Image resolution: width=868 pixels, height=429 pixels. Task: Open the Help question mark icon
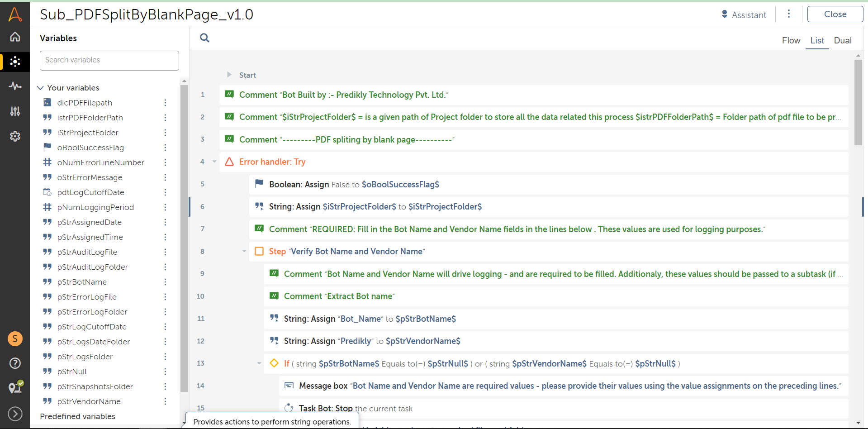pyautogui.click(x=15, y=363)
